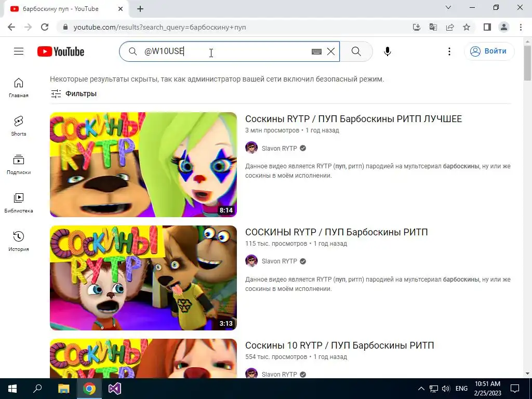Screen dimensions: 532x399
Task: Open Slavon RYTP channel under first video
Action: 279,148
